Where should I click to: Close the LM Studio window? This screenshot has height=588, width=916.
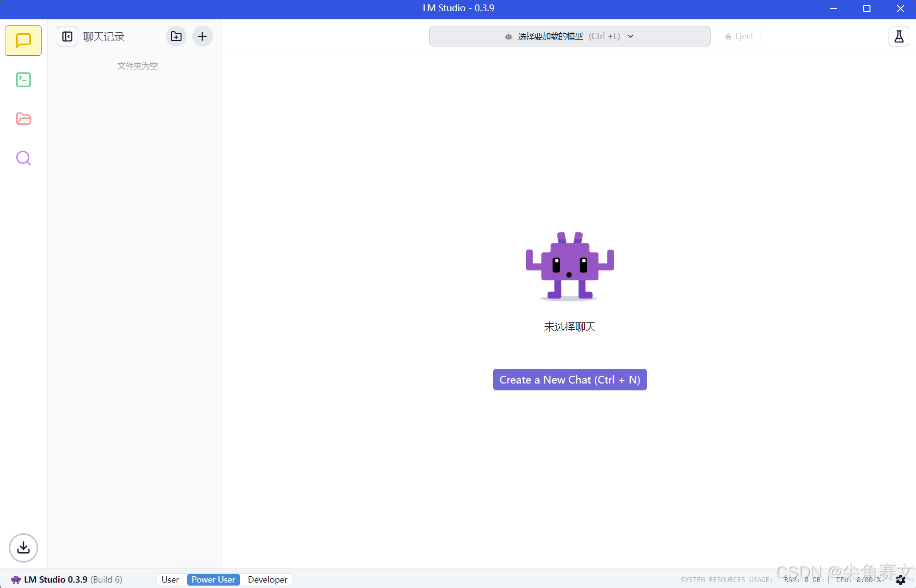pos(900,8)
